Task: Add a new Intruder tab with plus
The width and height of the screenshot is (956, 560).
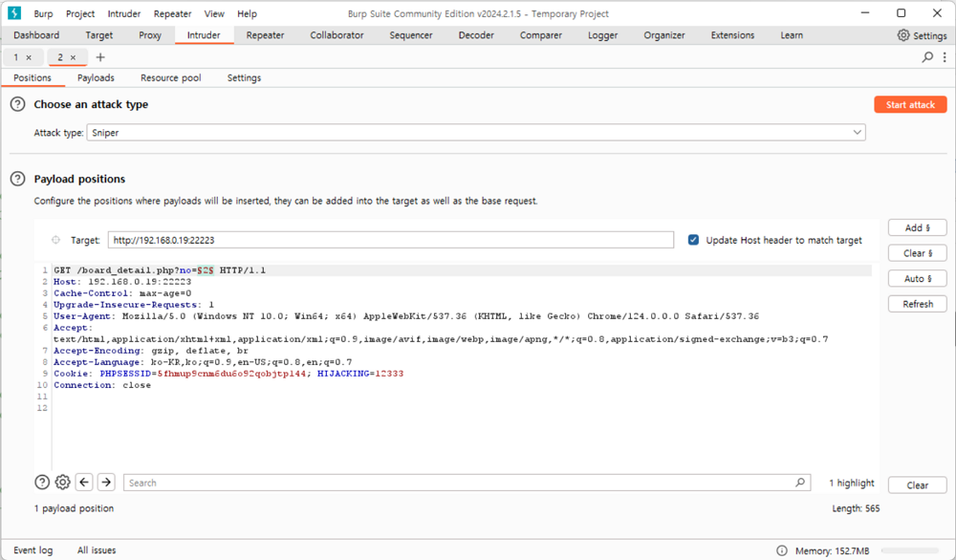Action: coord(100,57)
